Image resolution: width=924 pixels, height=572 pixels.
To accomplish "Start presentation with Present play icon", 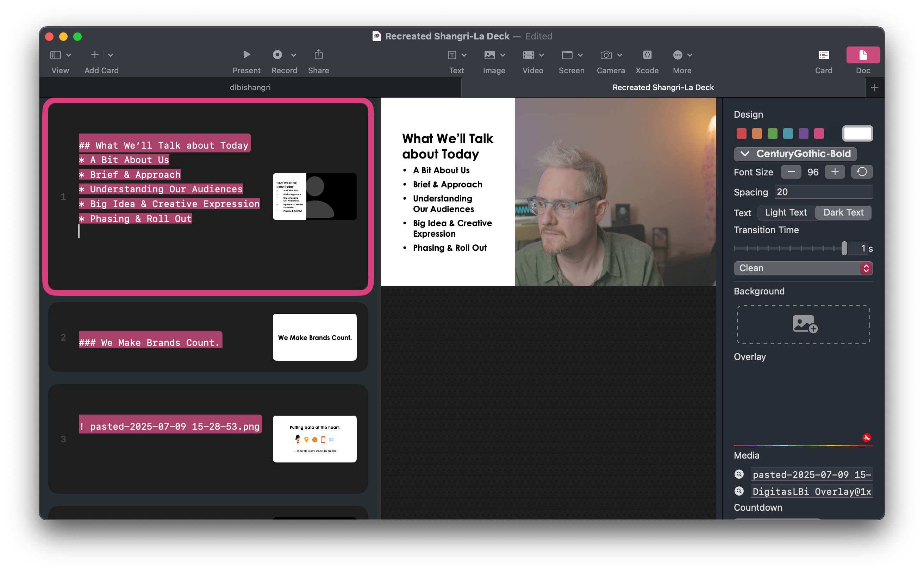I will click(246, 55).
